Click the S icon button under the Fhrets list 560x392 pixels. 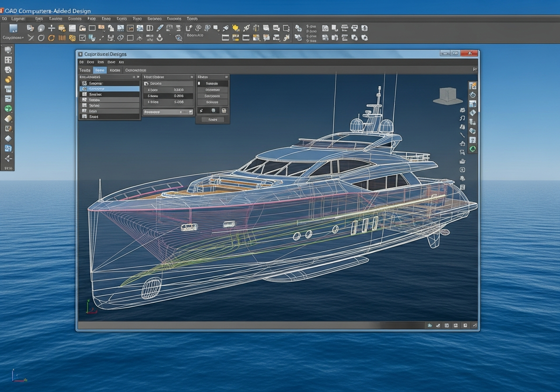coord(201,111)
